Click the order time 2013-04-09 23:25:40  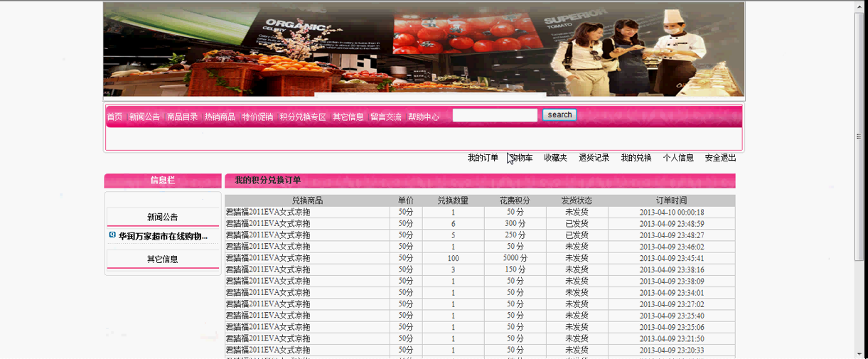pos(671,316)
